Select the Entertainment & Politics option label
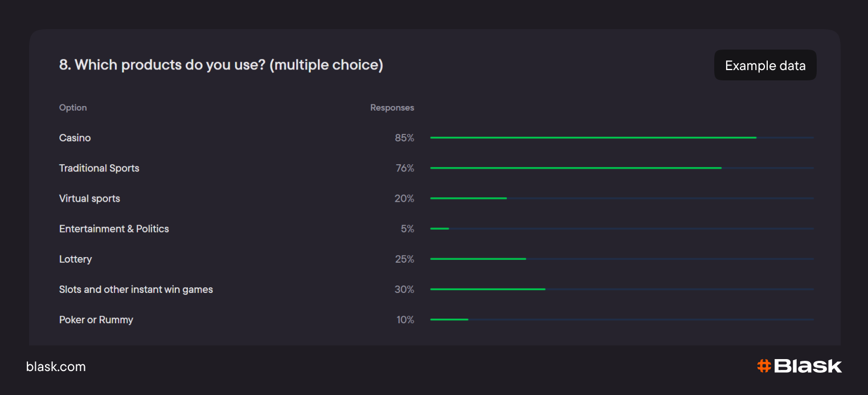This screenshot has height=395, width=868. coord(114,229)
